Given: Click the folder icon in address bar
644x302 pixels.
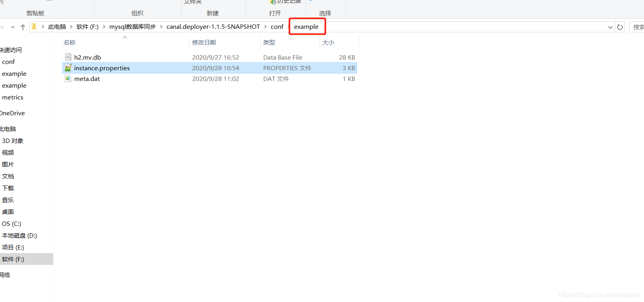Looking at the screenshot, I should click(x=34, y=27).
